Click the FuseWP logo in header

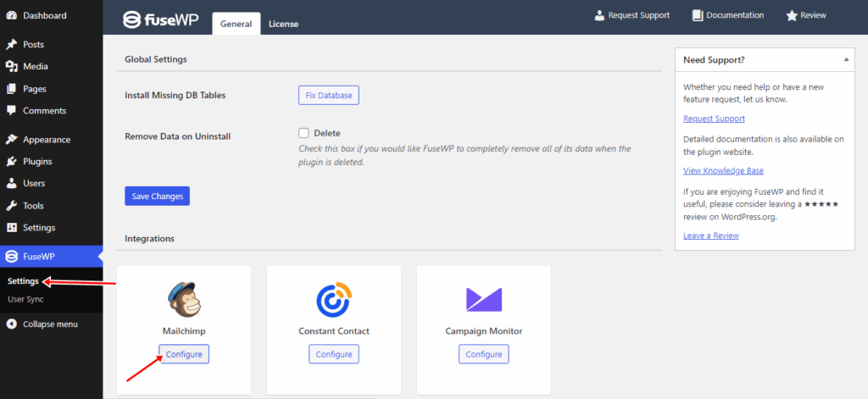[160, 20]
